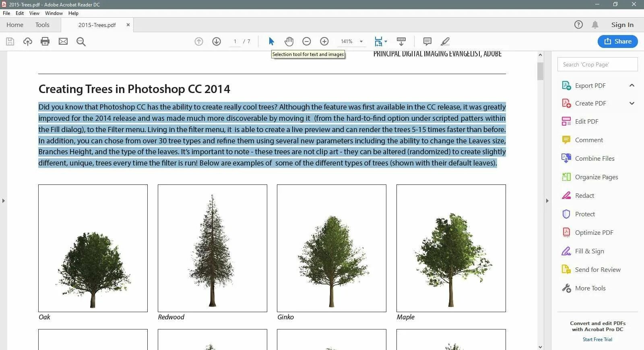Image resolution: width=644 pixels, height=350 pixels.
Task: Open the Export PDF tool
Action: pyautogui.click(x=590, y=85)
